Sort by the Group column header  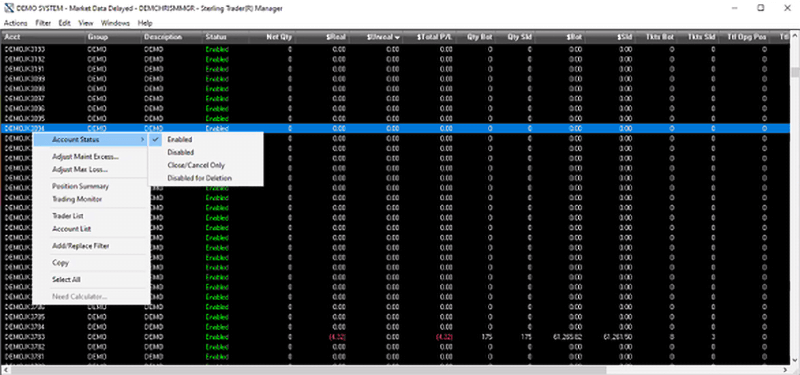[x=113, y=37]
